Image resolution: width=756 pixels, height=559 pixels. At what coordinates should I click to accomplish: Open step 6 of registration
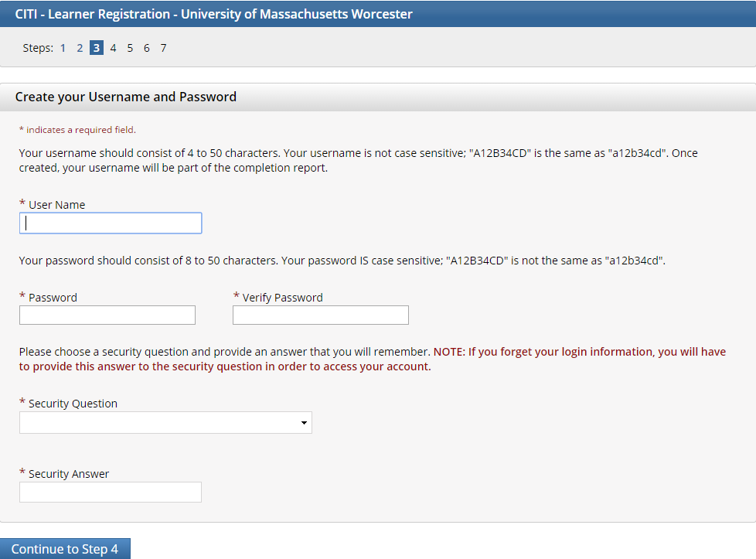tap(146, 48)
